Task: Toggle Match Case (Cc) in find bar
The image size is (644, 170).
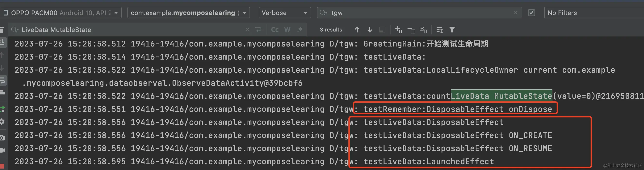Action: 275,30
